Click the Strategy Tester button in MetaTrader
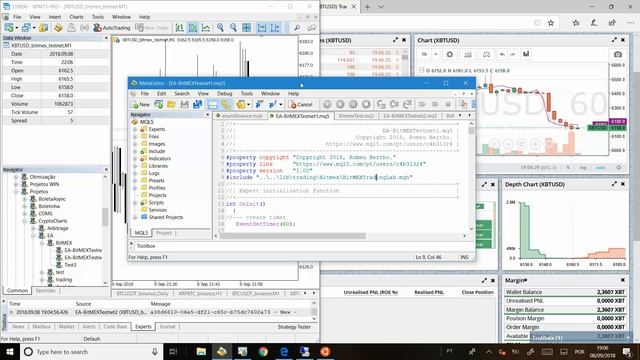640x360 pixels. pyautogui.click(x=294, y=327)
